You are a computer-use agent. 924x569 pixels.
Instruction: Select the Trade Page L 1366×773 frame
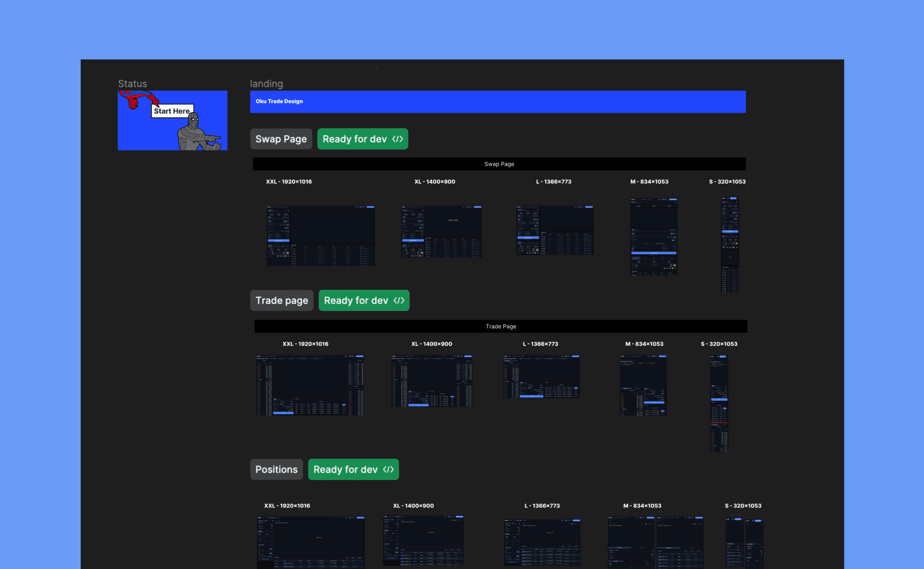[x=541, y=376]
